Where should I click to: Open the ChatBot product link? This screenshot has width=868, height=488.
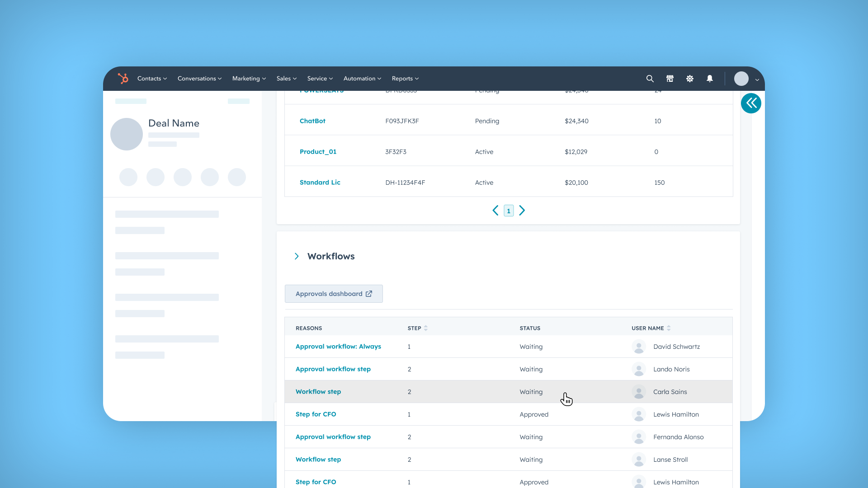pos(312,121)
